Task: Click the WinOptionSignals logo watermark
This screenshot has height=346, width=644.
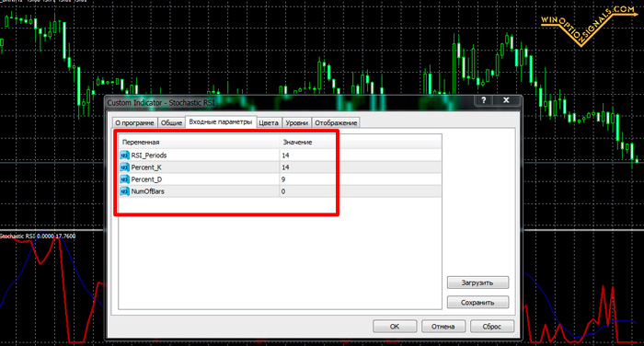Action: point(589,25)
